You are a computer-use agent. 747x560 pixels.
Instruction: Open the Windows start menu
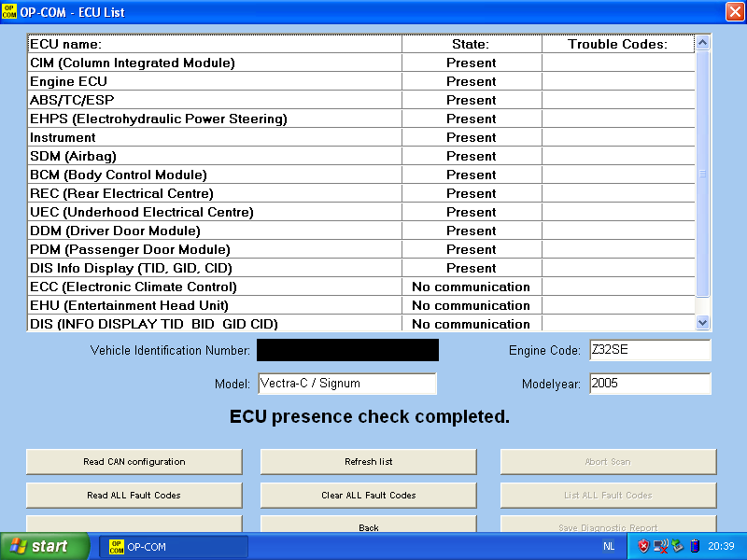[44, 546]
